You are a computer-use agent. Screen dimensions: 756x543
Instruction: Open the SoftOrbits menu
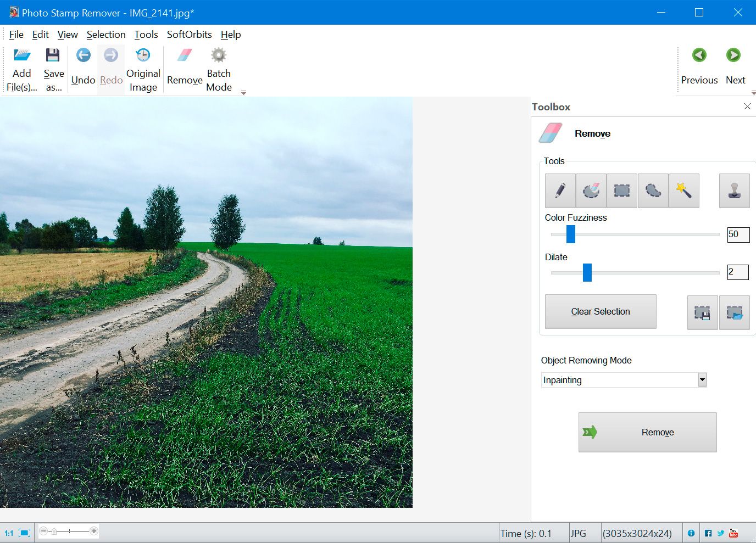[x=189, y=35]
